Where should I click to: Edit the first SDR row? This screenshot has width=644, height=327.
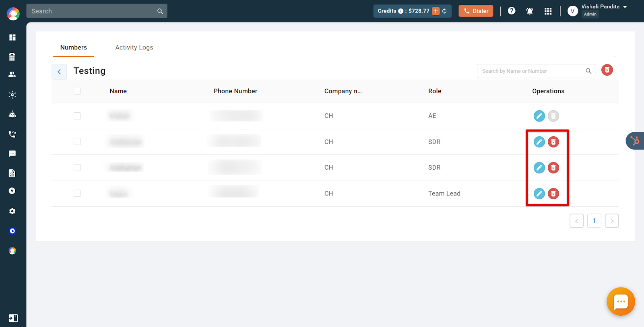tap(539, 142)
